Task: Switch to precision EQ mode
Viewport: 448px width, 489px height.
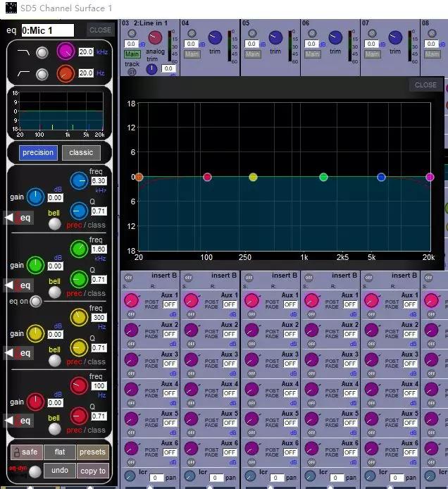Action: pos(38,152)
